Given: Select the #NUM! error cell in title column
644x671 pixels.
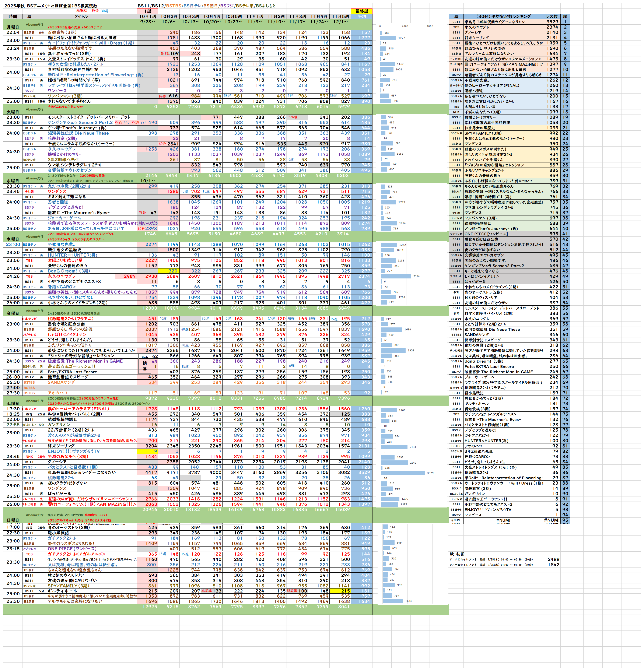Looking at the screenshot, I should coord(503,520).
